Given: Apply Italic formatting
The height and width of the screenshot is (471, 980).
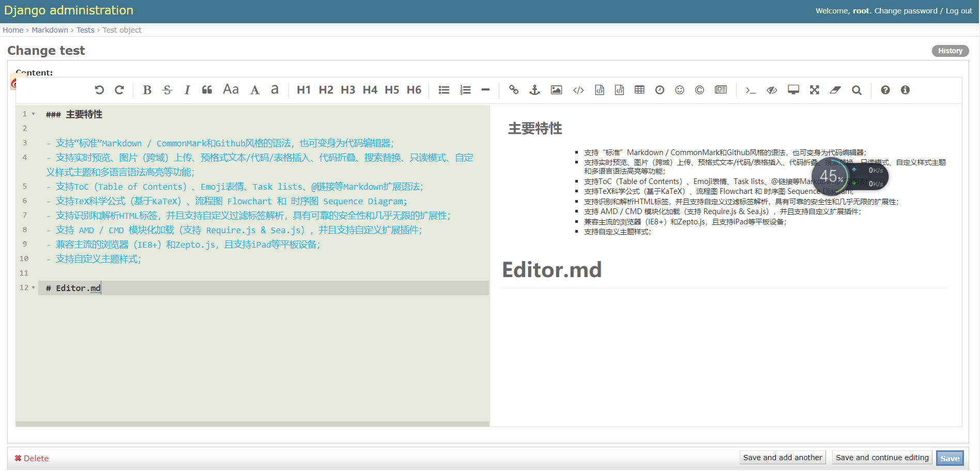Looking at the screenshot, I should pyautogui.click(x=187, y=90).
